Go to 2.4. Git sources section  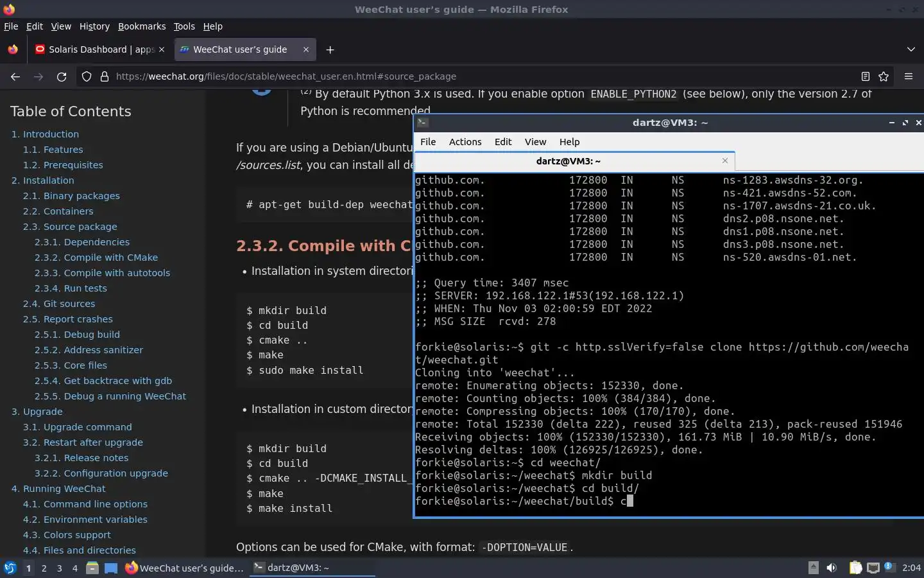tap(59, 304)
